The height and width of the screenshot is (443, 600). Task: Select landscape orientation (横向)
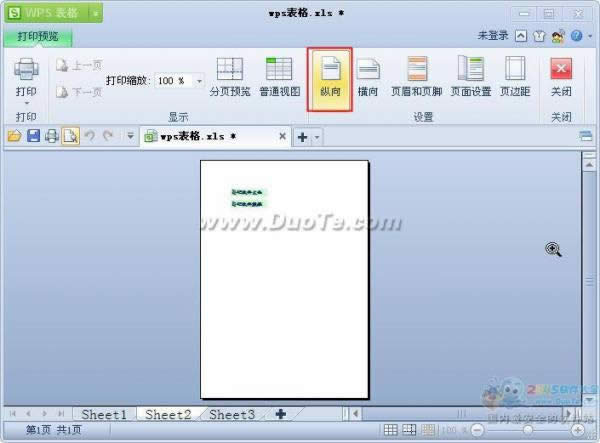pos(368,77)
